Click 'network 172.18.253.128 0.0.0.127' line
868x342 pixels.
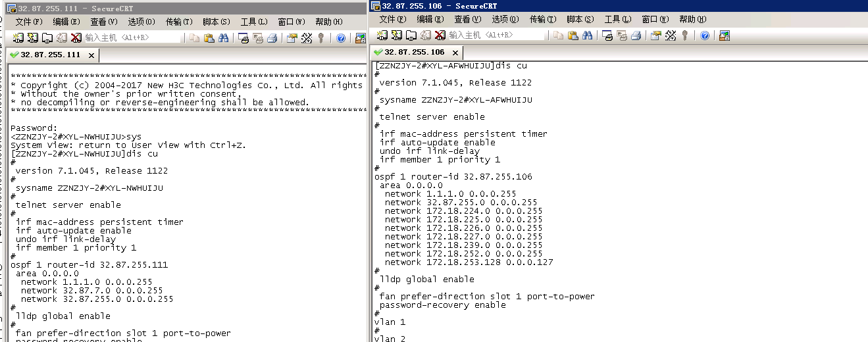[x=469, y=262]
